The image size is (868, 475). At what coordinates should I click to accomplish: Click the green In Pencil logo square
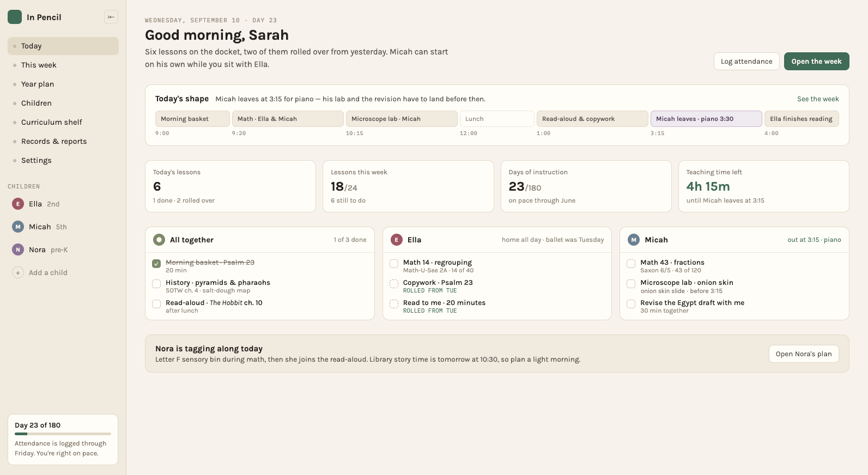click(15, 17)
